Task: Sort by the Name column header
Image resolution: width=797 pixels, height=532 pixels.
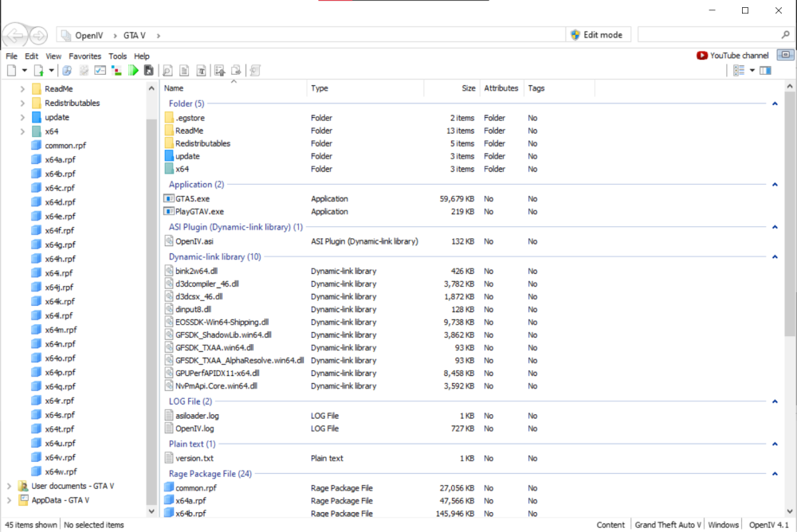Action: click(234, 88)
